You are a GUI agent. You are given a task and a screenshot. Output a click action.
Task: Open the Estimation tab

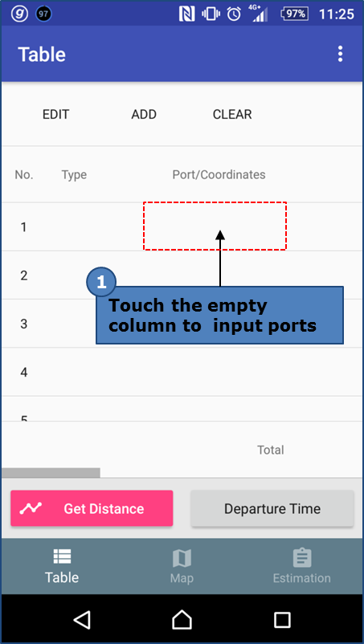click(301, 567)
